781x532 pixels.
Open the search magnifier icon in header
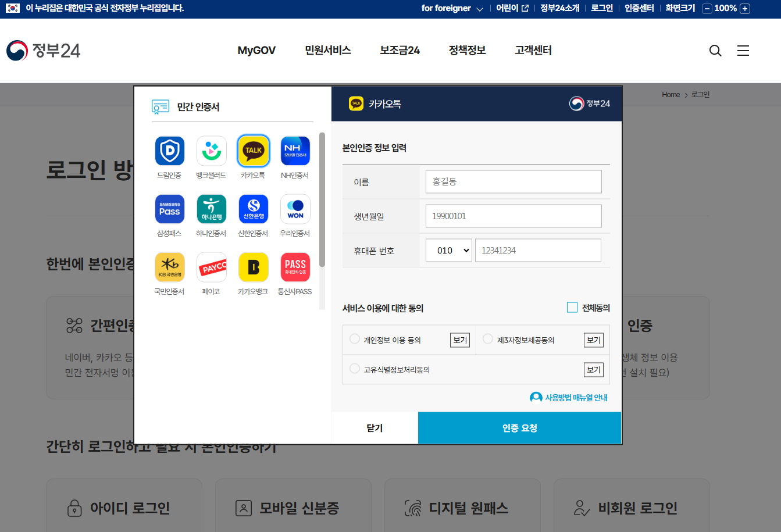(715, 51)
